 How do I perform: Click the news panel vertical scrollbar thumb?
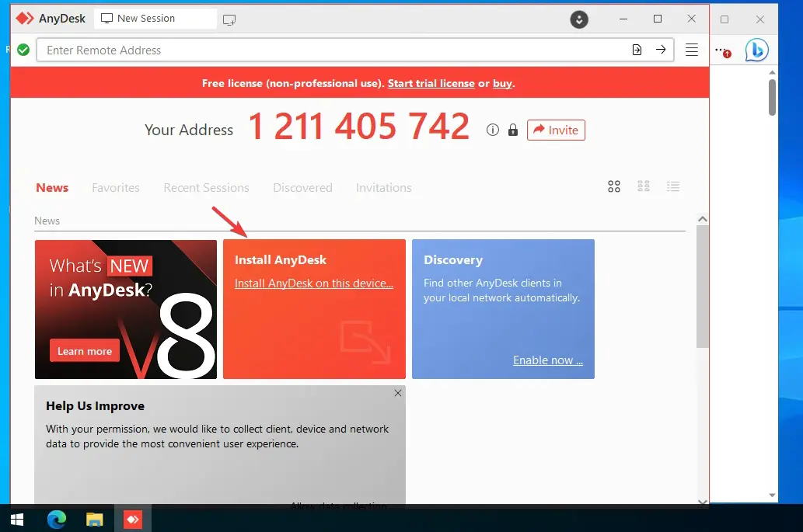click(703, 287)
